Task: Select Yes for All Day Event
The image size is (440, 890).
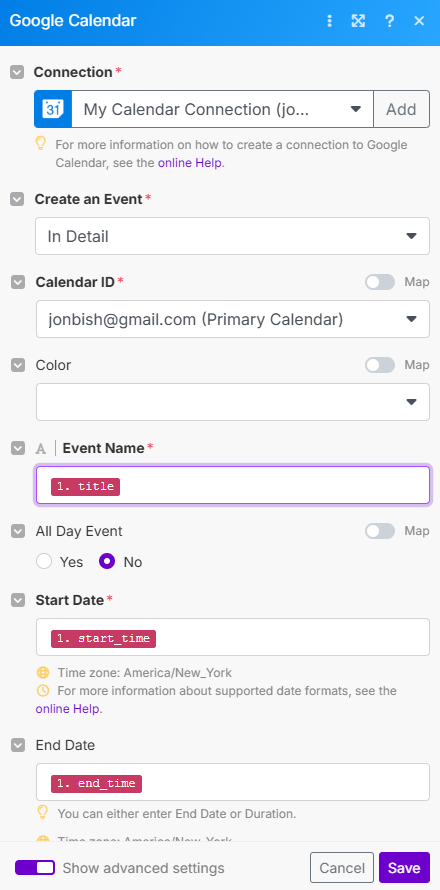Action: (44, 562)
